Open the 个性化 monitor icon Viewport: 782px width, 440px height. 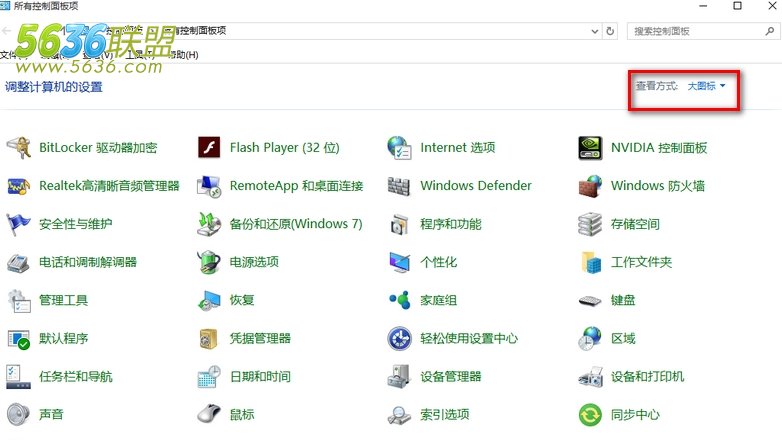399,262
